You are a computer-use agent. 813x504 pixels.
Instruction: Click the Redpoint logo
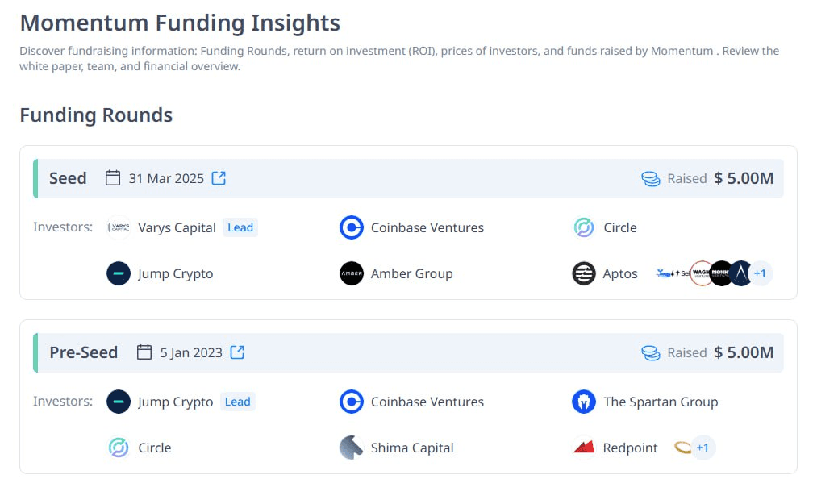tap(584, 448)
